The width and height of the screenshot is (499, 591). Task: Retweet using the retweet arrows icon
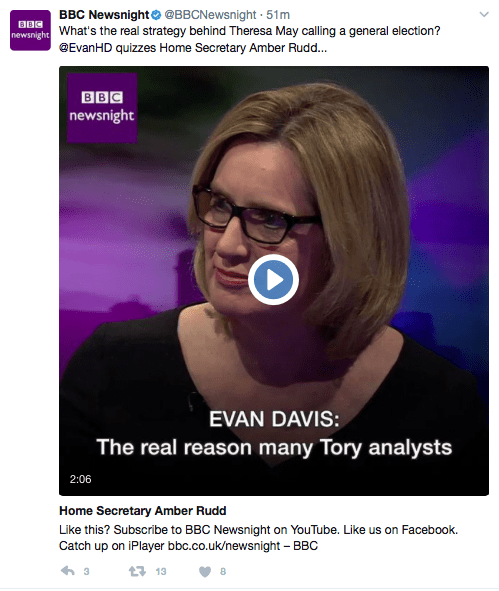pyautogui.click(x=137, y=571)
